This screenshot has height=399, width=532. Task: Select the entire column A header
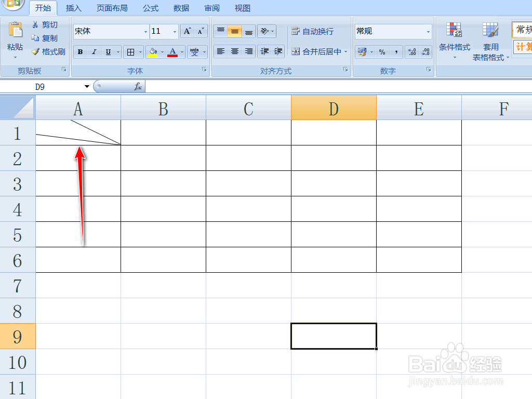78,108
